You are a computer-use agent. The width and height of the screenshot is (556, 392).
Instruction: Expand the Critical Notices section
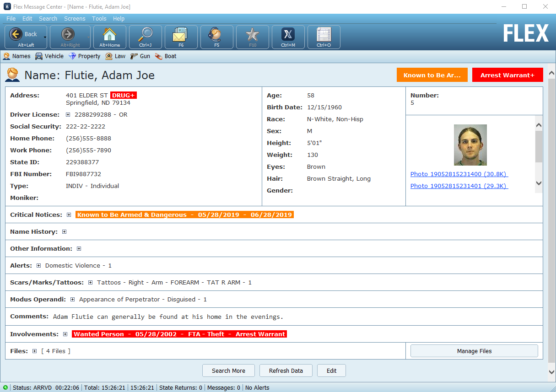69,215
